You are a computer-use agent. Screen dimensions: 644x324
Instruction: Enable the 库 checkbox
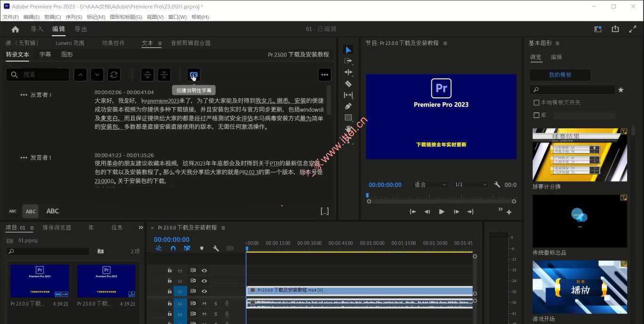pyautogui.click(x=536, y=115)
